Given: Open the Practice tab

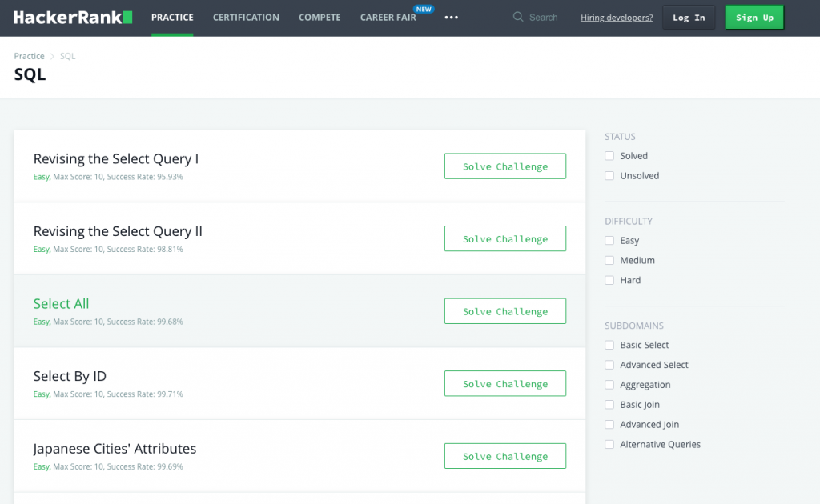Looking at the screenshot, I should 172,18.
